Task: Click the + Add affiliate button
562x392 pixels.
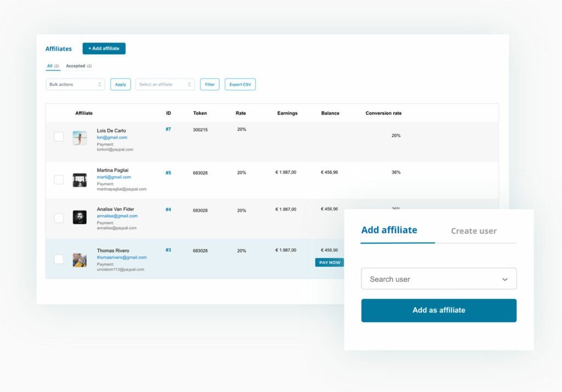Action: (104, 48)
